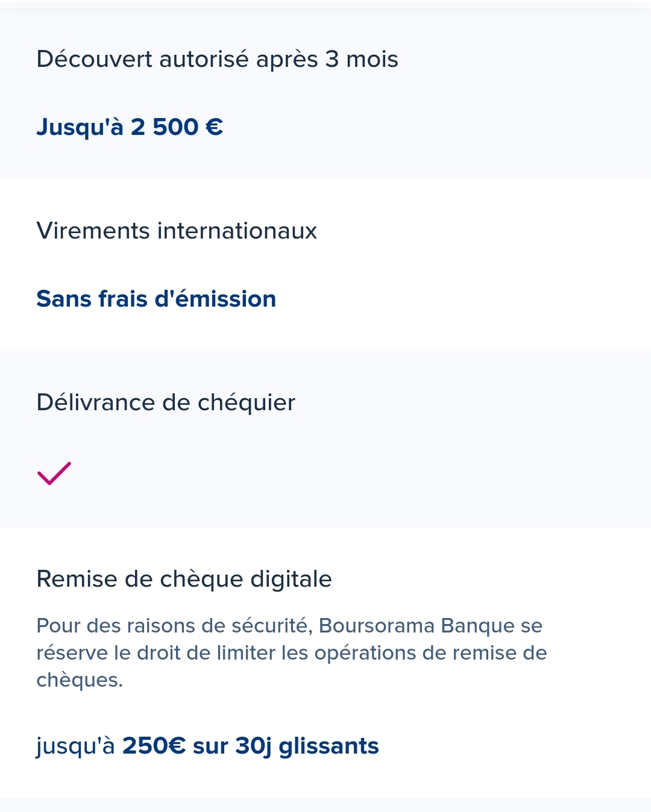The image size is (651, 812).
Task: Tap the 'Remise de chèque digitale' heading
Action: coord(184,579)
